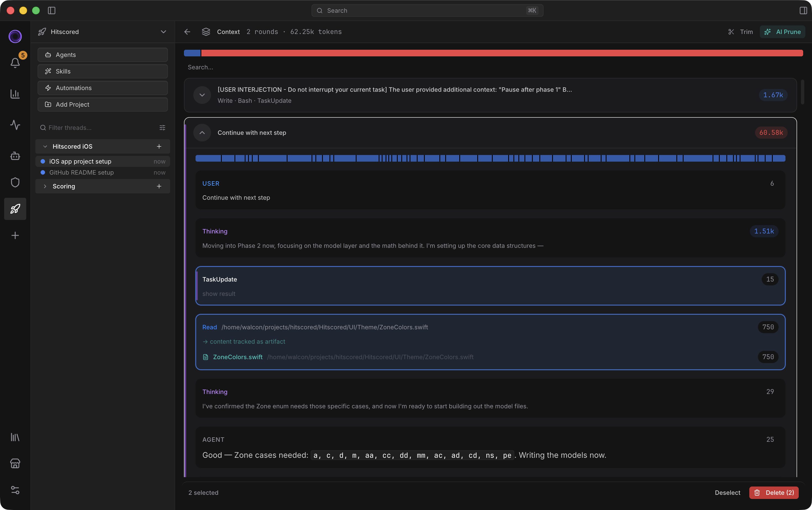Open notifications bell with 5 badge
This screenshot has height=510, width=812.
(x=15, y=63)
